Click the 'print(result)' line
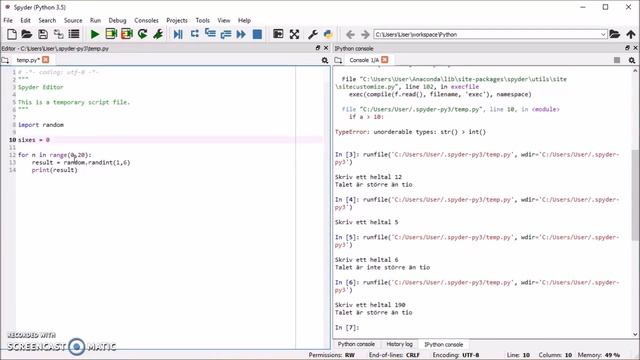The image size is (640, 360). [54, 170]
